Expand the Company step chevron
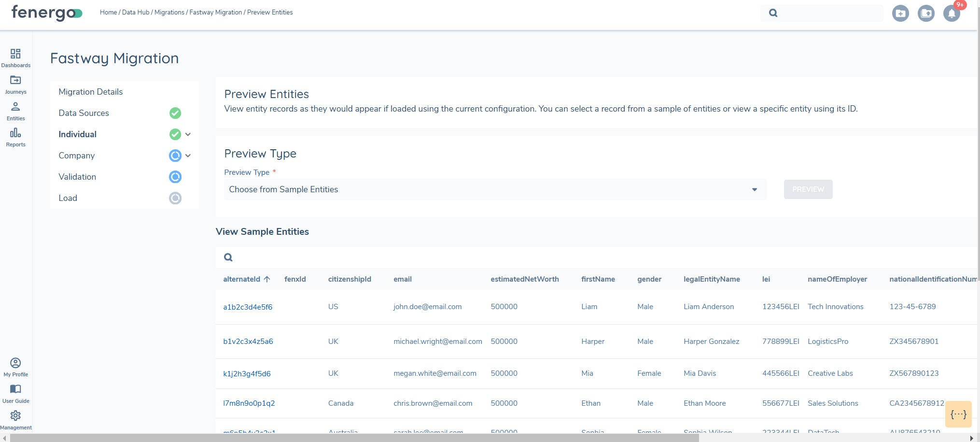The width and height of the screenshot is (980, 442). 188,156
